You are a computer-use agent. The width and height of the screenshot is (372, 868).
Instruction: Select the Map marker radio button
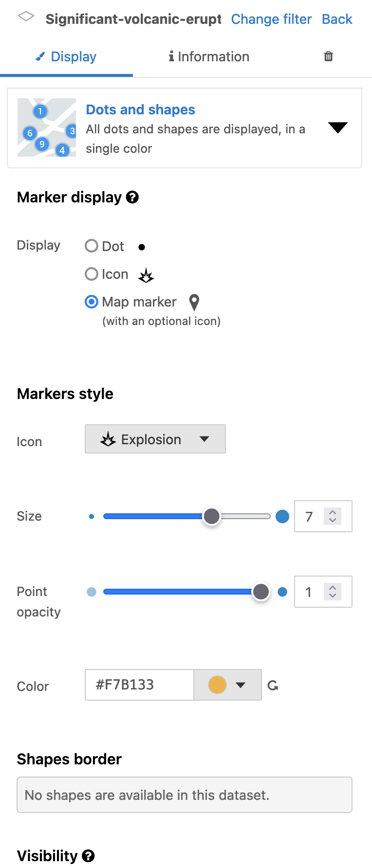(x=92, y=302)
